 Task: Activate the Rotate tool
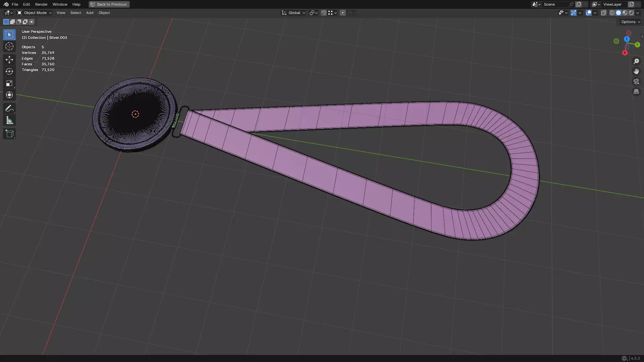click(x=9, y=71)
